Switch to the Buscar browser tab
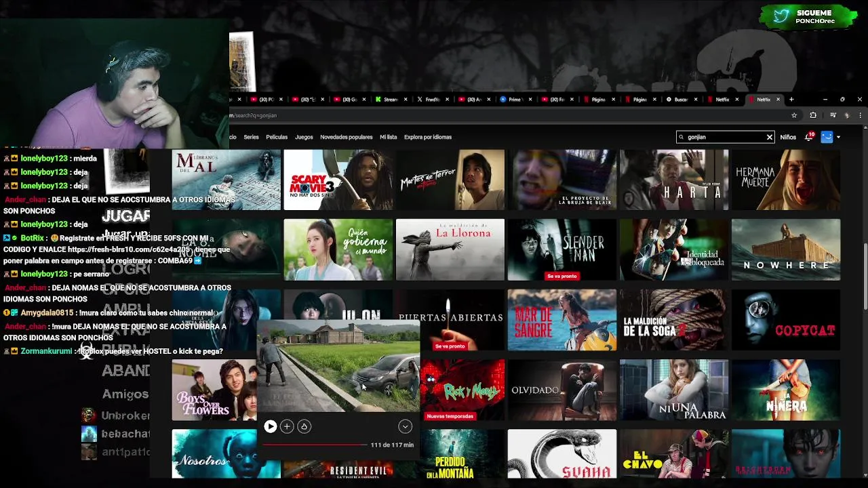The height and width of the screenshot is (488, 868). click(x=680, y=100)
